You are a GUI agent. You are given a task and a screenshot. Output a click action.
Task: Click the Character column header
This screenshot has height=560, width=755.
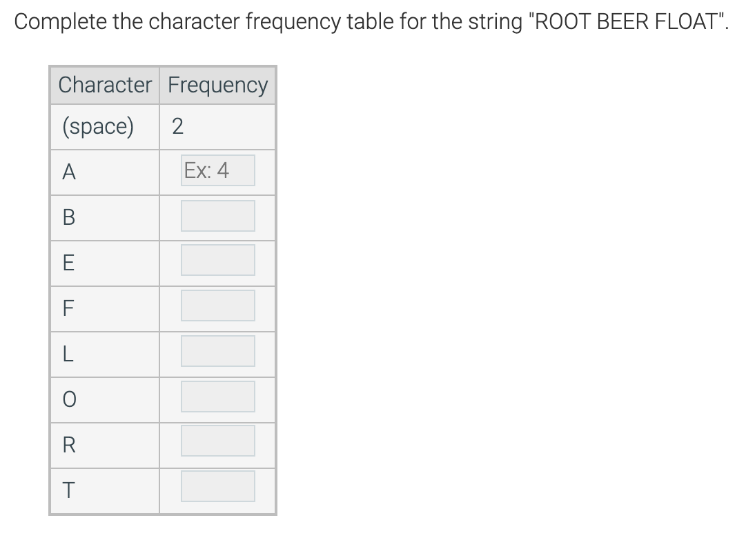coord(105,85)
